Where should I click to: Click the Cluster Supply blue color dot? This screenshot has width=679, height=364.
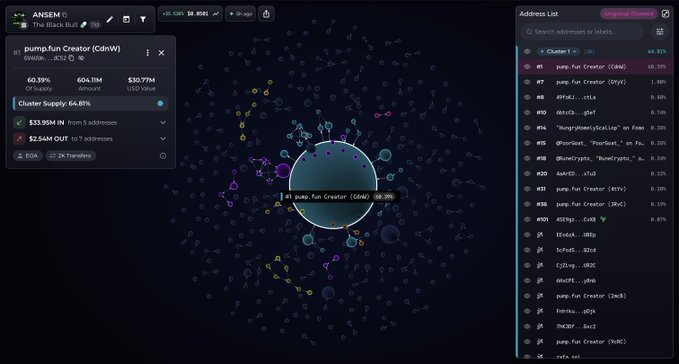(160, 103)
